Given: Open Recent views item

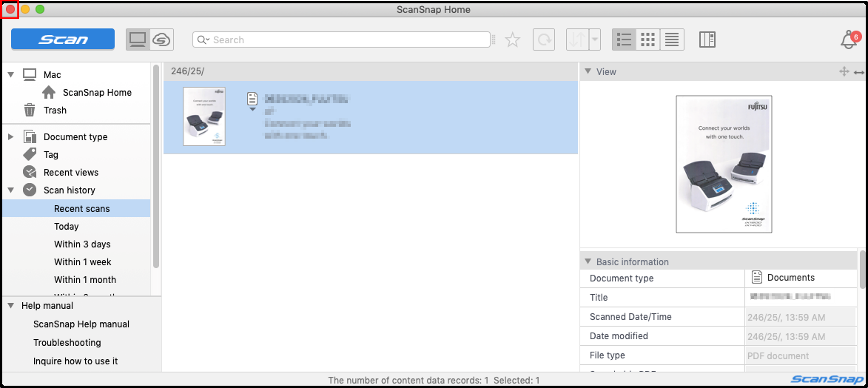Looking at the screenshot, I should pyautogui.click(x=71, y=172).
